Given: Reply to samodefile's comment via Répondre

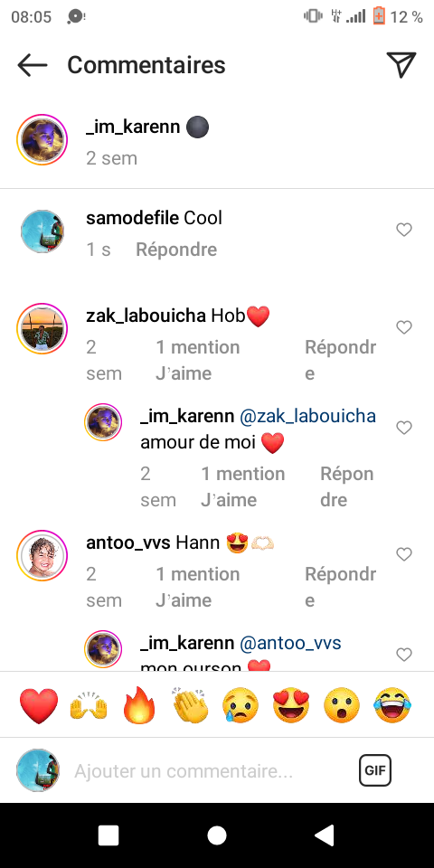Looking at the screenshot, I should 176,250.
